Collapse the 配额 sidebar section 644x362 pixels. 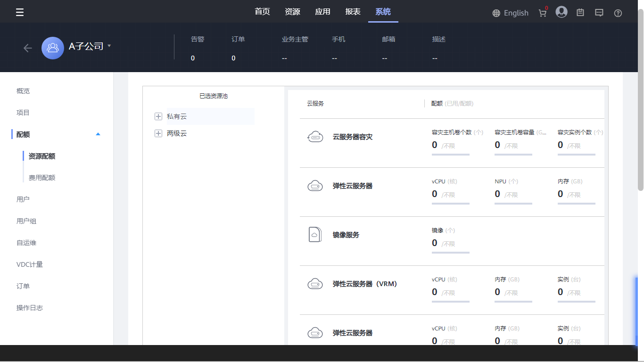click(98, 134)
